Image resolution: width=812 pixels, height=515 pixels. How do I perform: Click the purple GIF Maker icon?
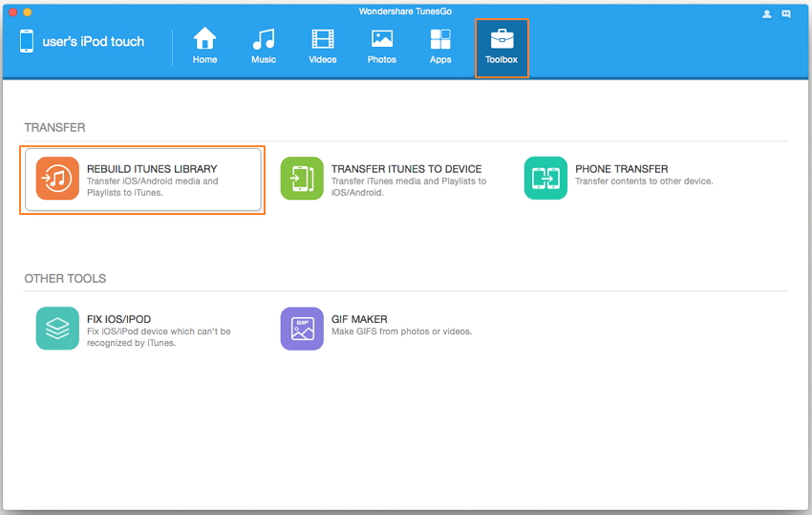coord(302,329)
